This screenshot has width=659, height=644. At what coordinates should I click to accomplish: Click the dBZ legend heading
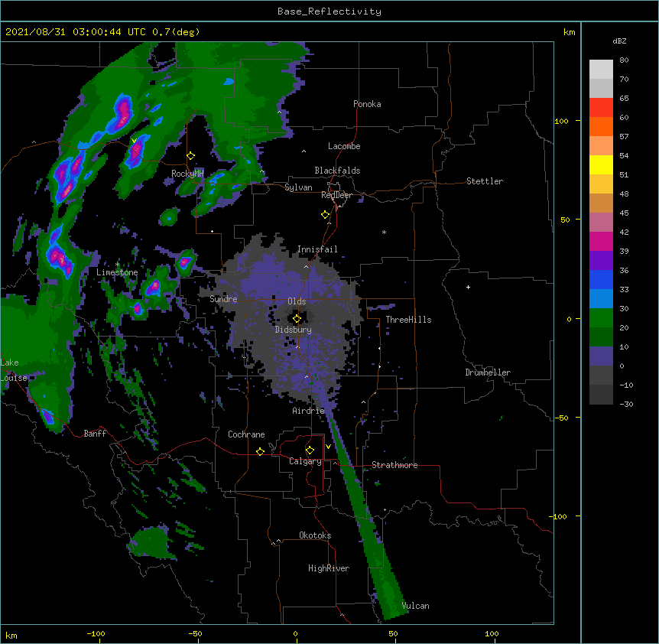[x=619, y=41]
